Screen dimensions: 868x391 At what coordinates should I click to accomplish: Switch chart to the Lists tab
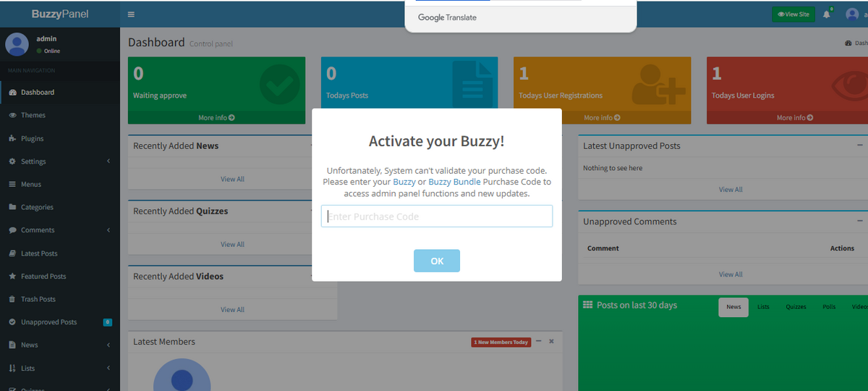(x=763, y=306)
